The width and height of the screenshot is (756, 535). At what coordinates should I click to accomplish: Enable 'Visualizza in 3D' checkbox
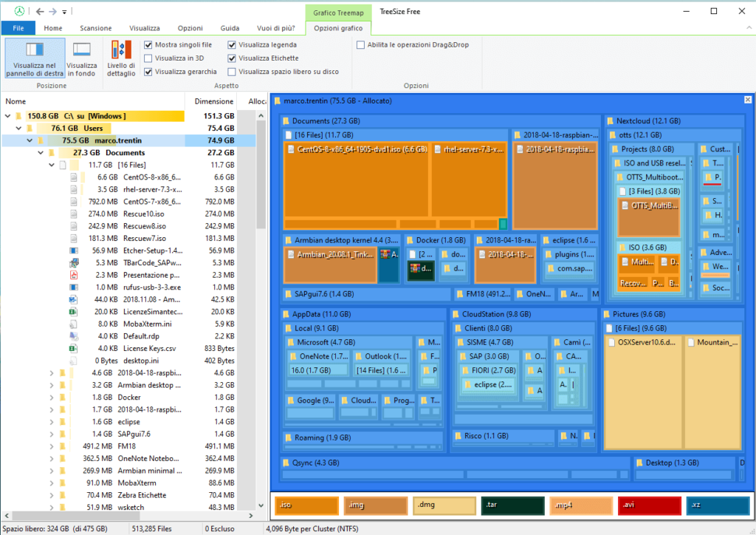tap(148, 58)
